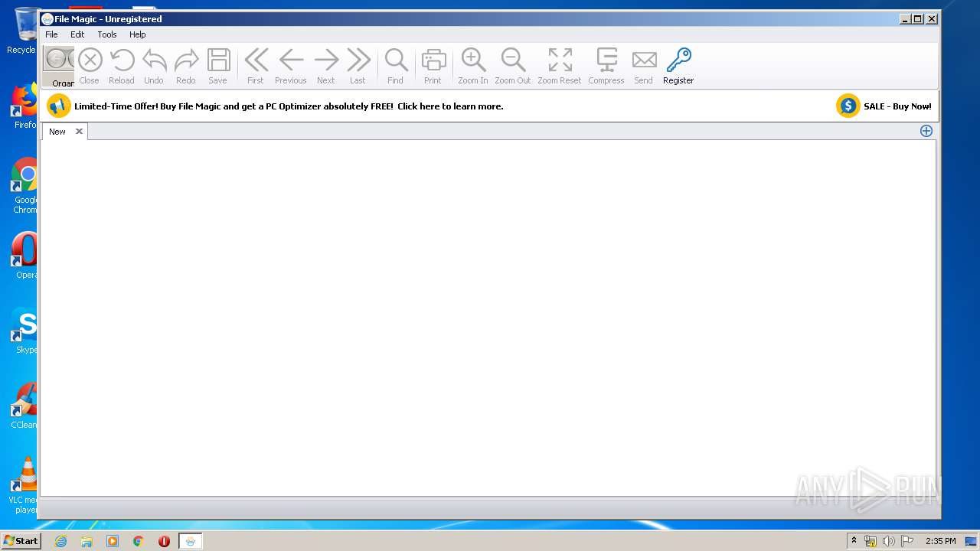This screenshot has height=551, width=980.
Task: Click the Zoom Reset icon
Action: pyautogui.click(x=560, y=60)
